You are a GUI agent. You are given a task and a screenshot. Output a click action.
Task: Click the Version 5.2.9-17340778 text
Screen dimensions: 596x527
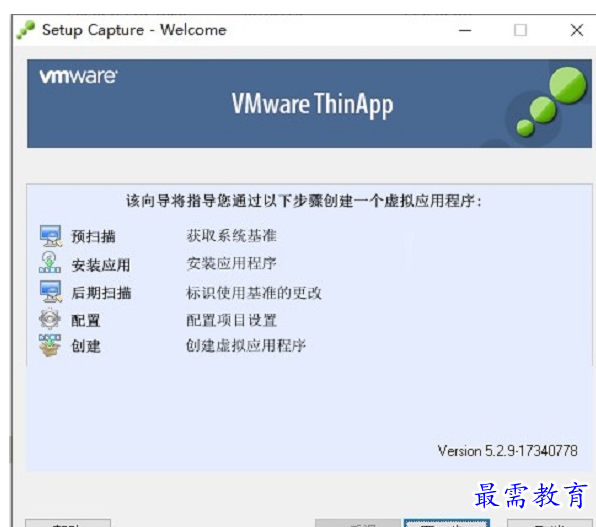click(x=507, y=451)
